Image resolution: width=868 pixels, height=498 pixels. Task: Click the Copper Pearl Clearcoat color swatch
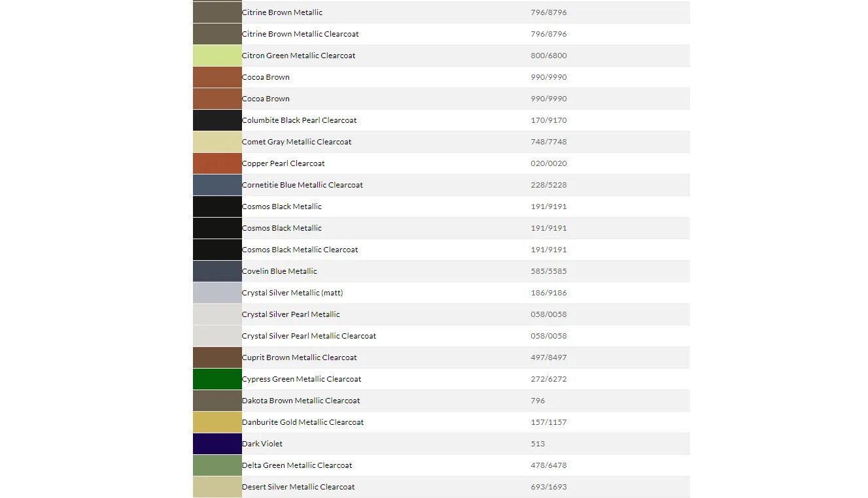pyautogui.click(x=217, y=163)
